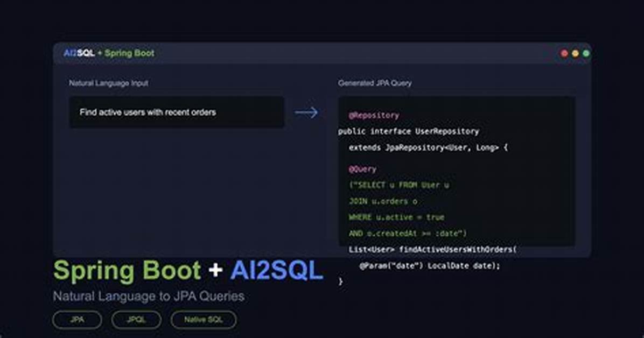Click the 'Spring Boot + AI2SQL' headline
644x338 pixels.
(x=188, y=271)
